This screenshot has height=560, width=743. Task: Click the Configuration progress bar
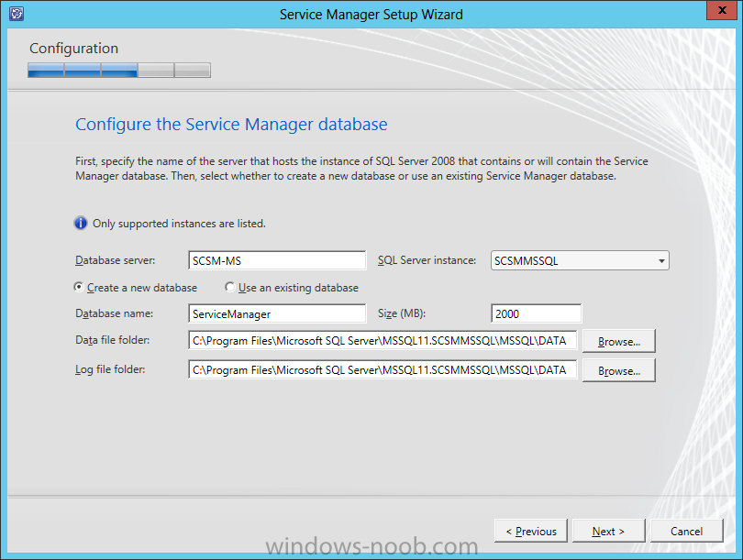click(x=119, y=70)
